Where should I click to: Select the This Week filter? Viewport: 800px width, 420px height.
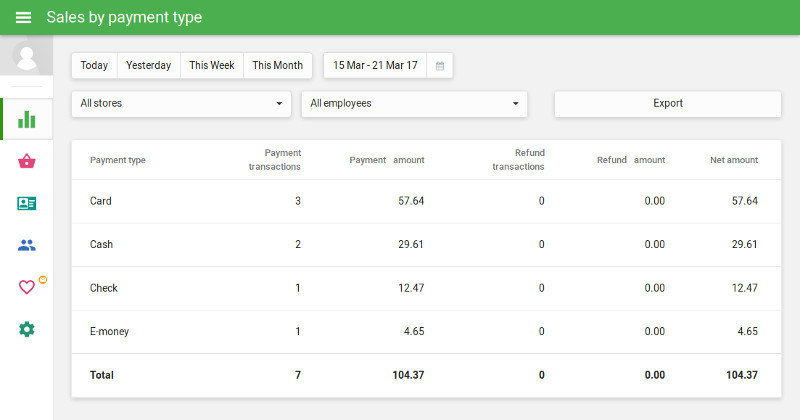(x=211, y=66)
